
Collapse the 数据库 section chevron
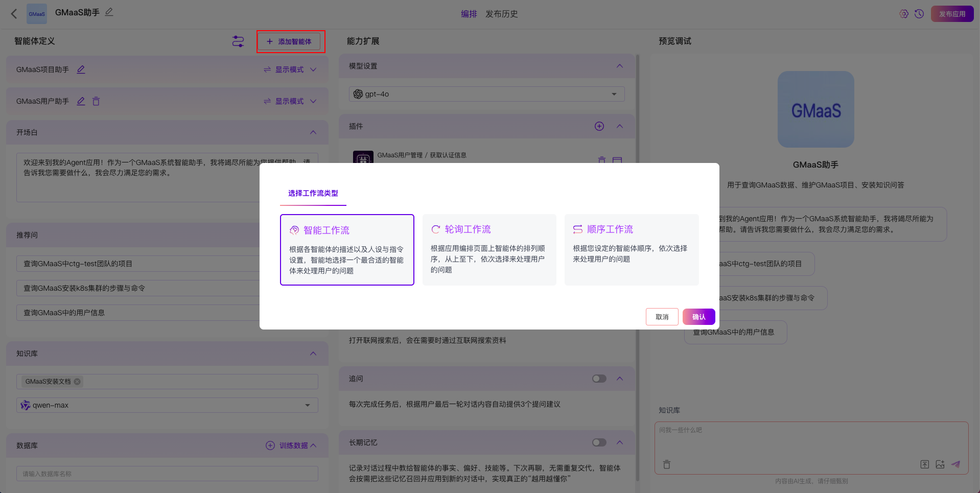313,445
